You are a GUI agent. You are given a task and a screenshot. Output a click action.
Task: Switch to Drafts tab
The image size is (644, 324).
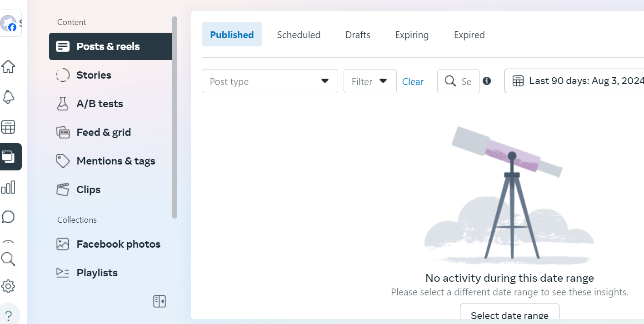coord(358,35)
